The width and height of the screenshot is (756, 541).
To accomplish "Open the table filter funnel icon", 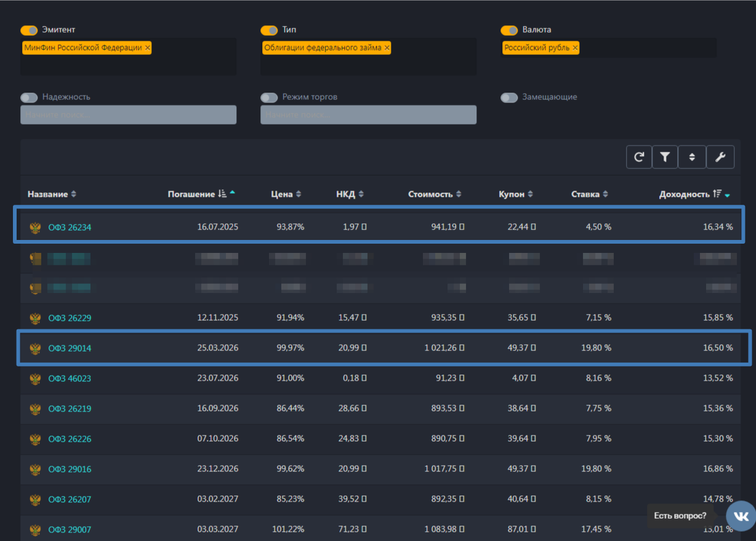I will pos(665,157).
